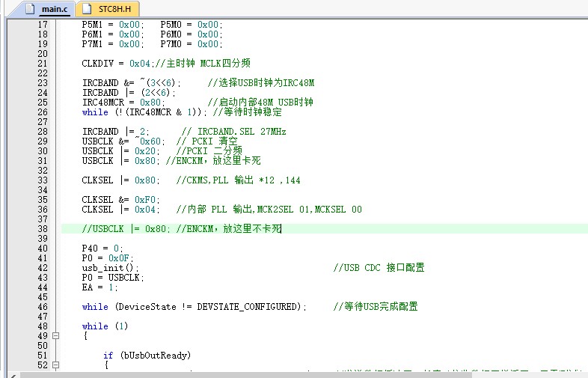
Task: Collapse the code block at line 49
Action: (55, 335)
